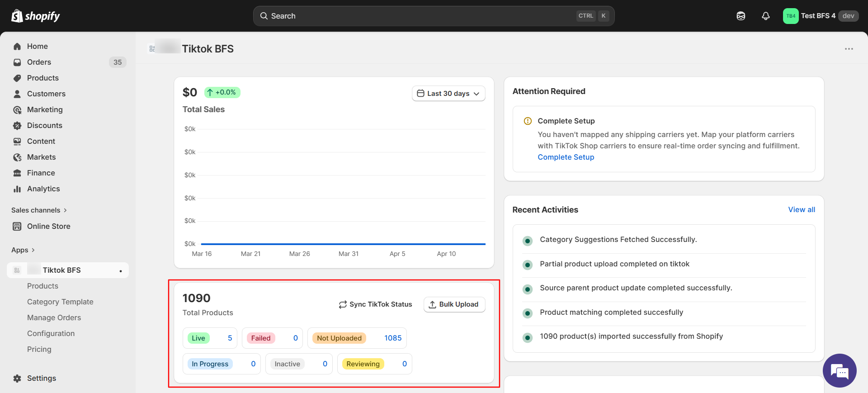This screenshot has height=393, width=868.
Task: Open Manage Orders in app menu
Action: (x=54, y=317)
